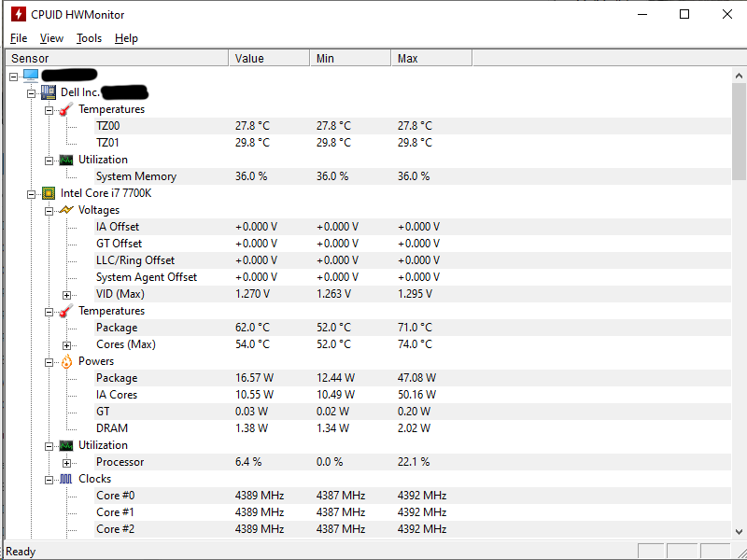Collapse the Powers section
This screenshot has height=560, width=747.
(49, 361)
